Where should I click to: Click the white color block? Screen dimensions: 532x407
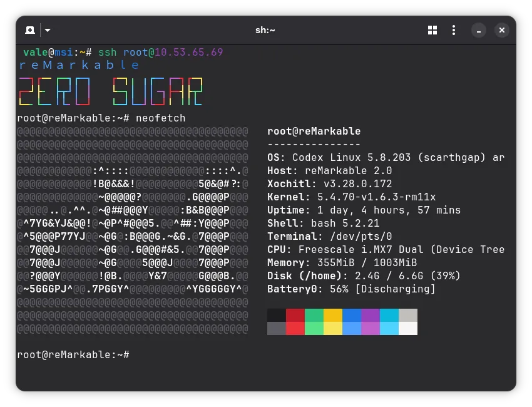click(x=408, y=328)
